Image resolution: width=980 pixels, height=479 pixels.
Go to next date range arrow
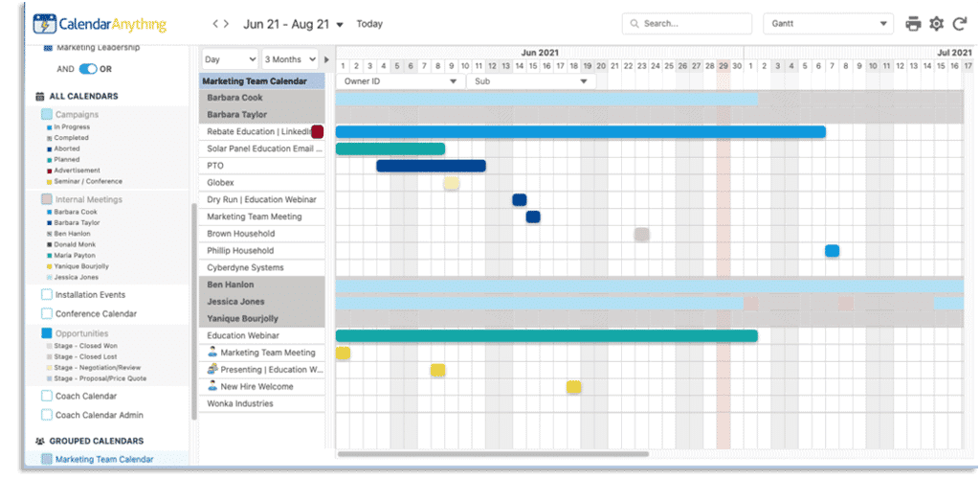tap(226, 24)
